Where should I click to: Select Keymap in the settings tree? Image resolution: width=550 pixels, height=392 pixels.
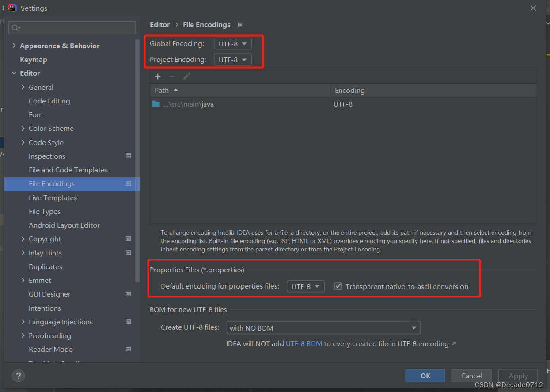tap(34, 59)
